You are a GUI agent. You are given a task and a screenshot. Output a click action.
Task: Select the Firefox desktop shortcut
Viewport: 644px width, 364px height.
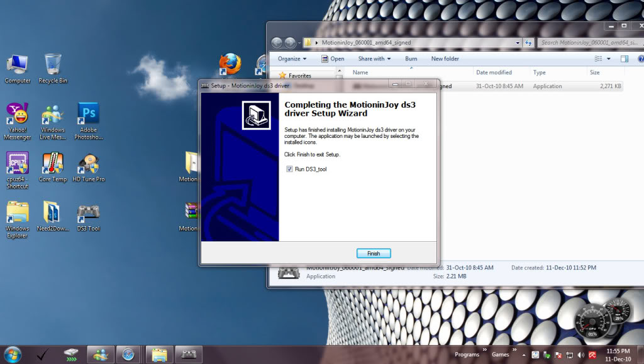pyautogui.click(x=230, y=65)
